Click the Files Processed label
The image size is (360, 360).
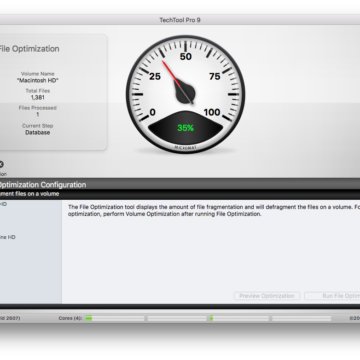pos(38,108)
